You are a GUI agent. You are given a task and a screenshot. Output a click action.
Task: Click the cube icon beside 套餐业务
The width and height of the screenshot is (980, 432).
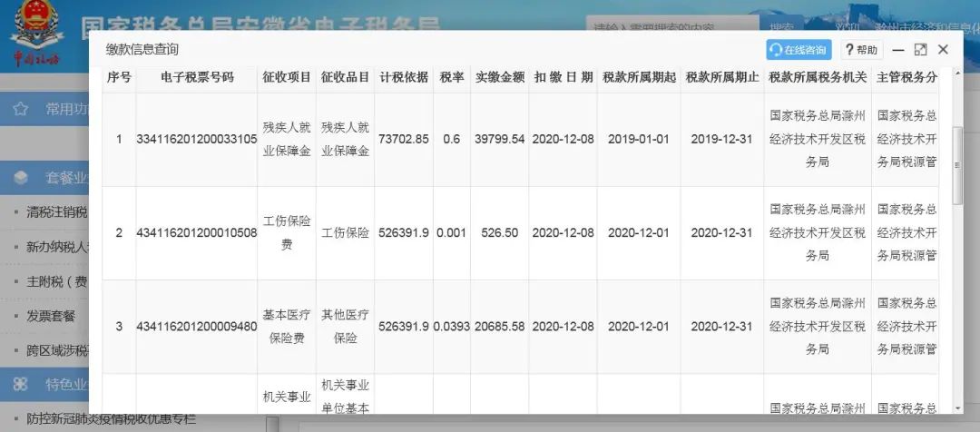point(21,178)
